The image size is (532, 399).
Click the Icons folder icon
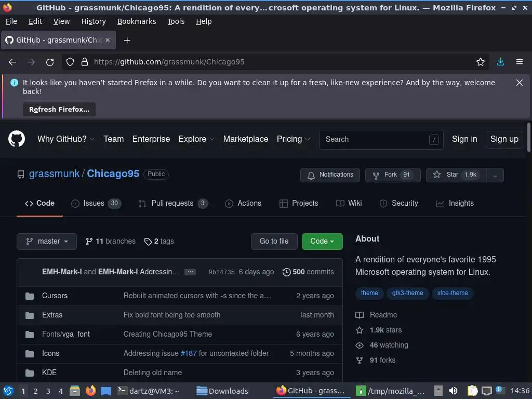click(30, 353)
